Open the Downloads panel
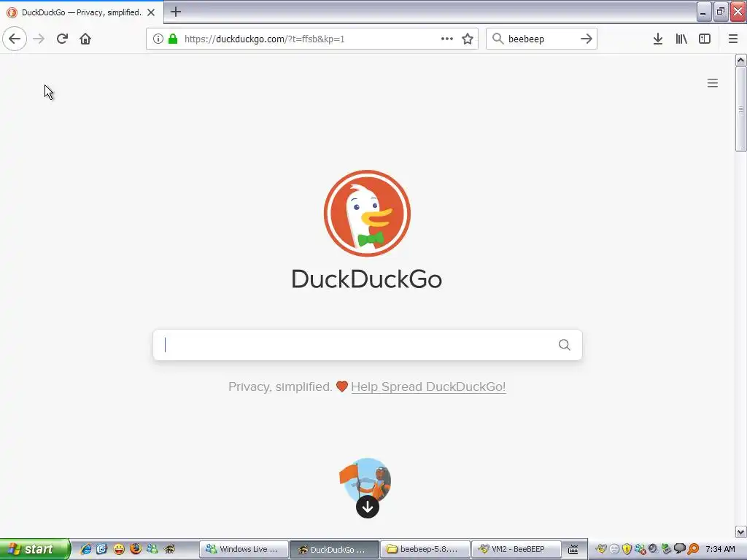Screen dimensions: 747x560 [x=658, y=39]
